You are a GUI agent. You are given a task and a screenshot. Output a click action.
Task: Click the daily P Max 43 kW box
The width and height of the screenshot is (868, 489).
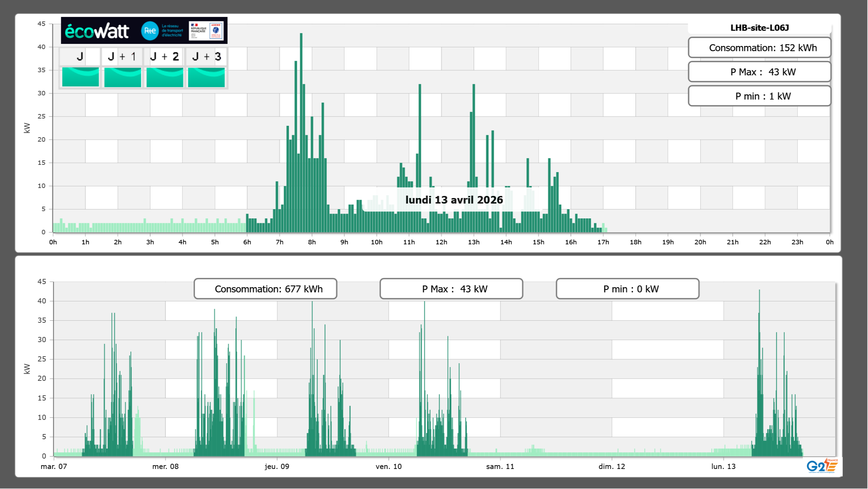(759, 72)
